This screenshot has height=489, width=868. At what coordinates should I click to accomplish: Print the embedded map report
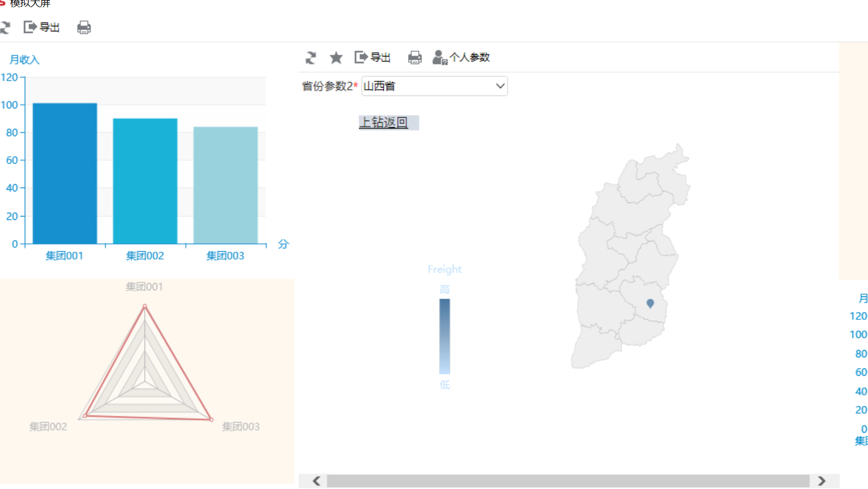click(415, 57)
